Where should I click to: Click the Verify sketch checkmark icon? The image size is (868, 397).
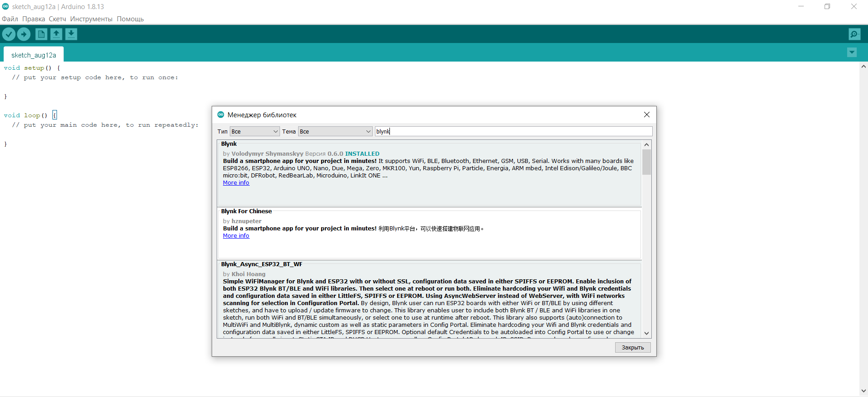(9, 34)
